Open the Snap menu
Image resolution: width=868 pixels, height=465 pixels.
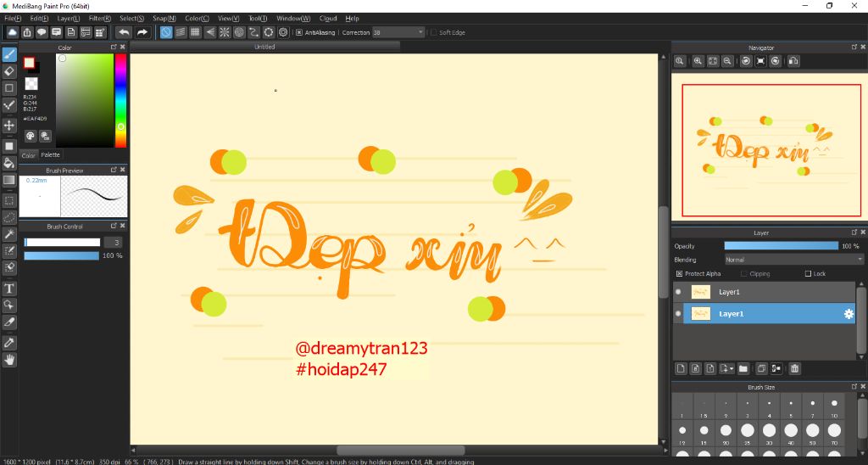[164, 19]
